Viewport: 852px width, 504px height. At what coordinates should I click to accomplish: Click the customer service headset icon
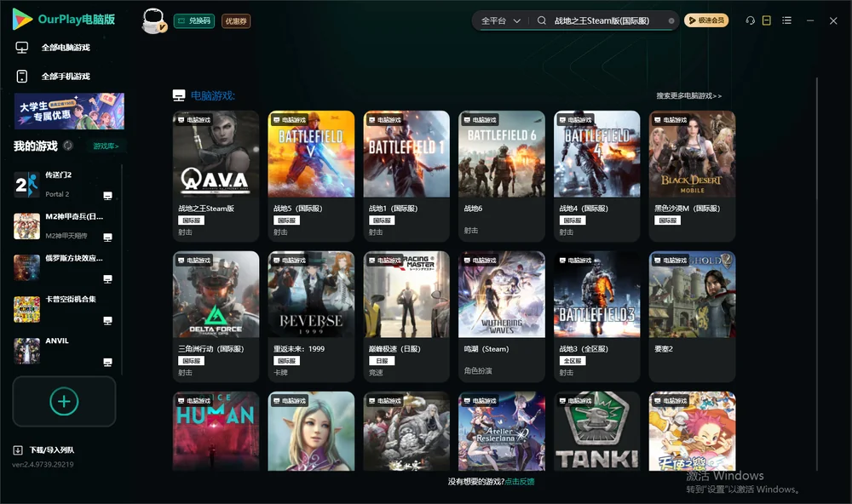click(x=750, y=20)
